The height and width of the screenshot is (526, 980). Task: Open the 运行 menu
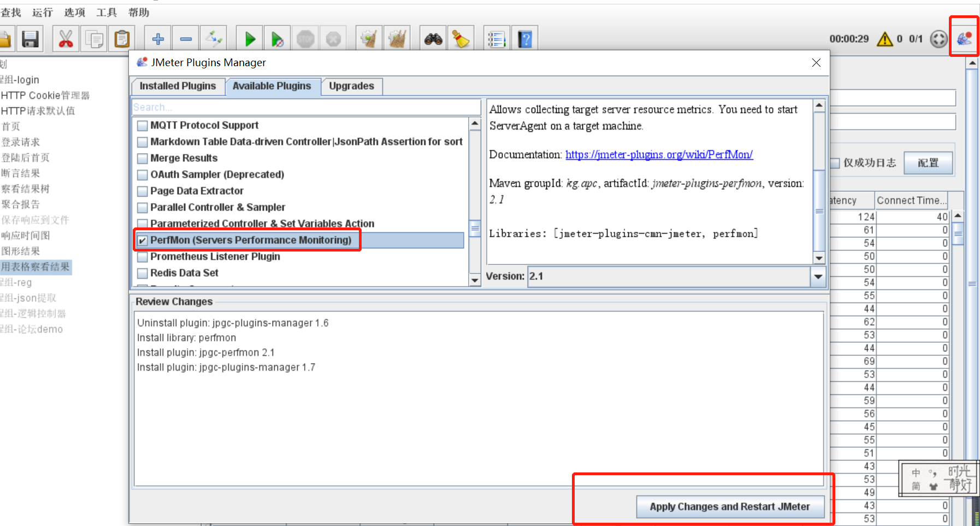(42, 13)
